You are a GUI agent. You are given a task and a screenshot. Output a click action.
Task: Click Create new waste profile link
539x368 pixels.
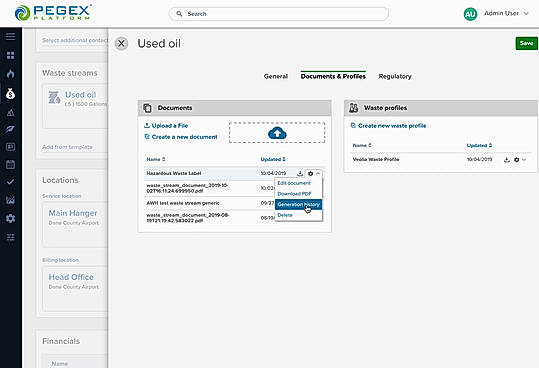click(388, 126)
